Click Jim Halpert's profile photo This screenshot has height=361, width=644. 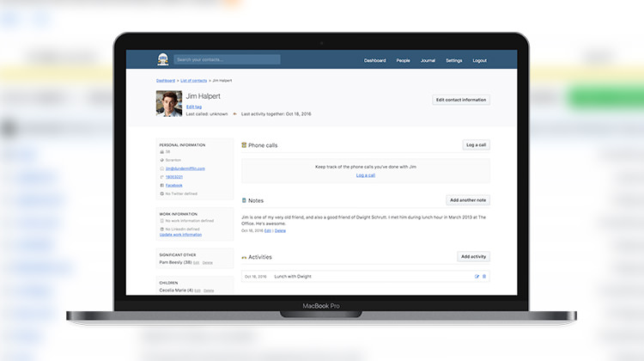pos(169,103)
